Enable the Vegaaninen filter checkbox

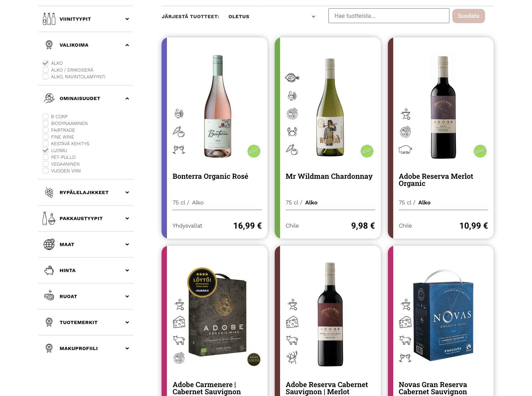coord(46,164)
